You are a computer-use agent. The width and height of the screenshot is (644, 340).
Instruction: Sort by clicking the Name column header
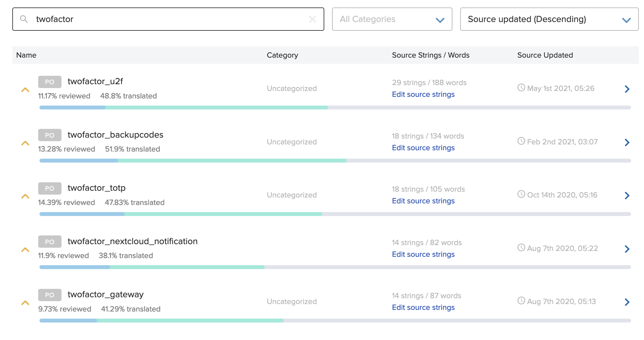[x=26, y=55]
